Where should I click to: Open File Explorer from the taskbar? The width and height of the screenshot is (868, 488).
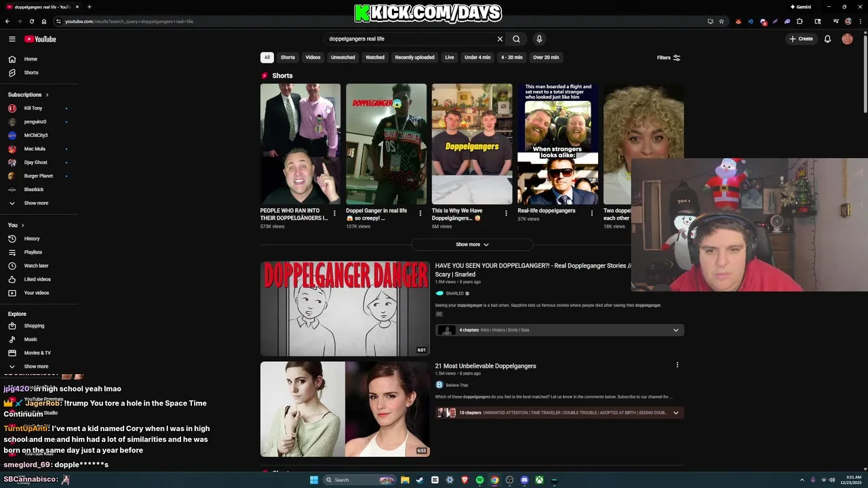coord(405,480)
